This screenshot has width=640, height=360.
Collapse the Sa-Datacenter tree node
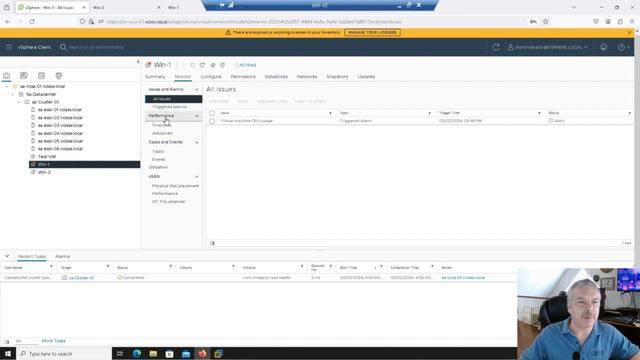click(12, 94)
